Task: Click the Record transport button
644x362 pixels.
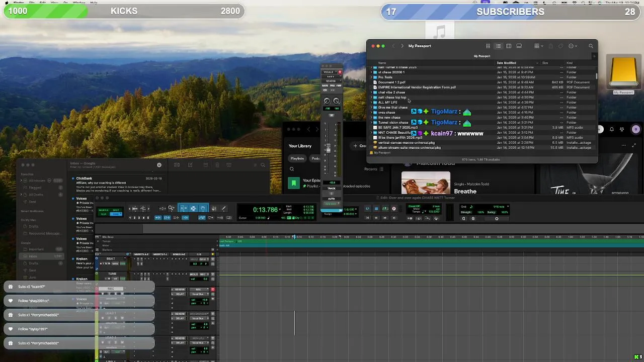Action: pyautogui.click(x=393, y=209)
